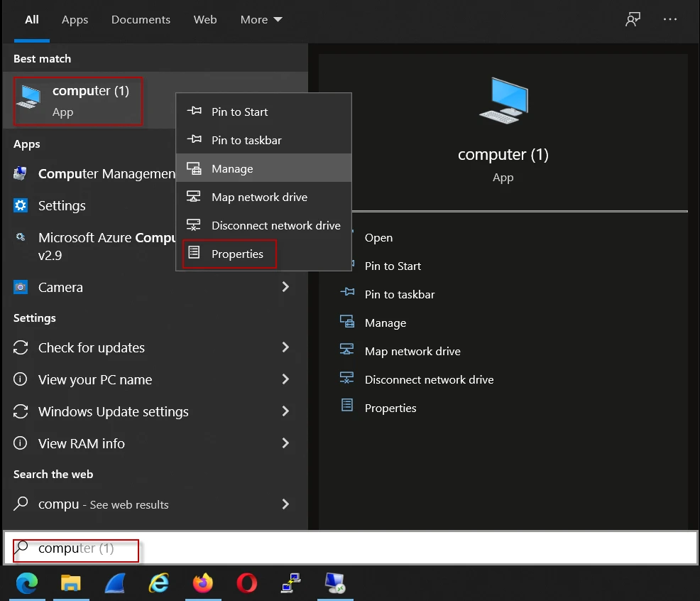
Task: Click the computer icon in Best match
Action: tap(29, 97)
